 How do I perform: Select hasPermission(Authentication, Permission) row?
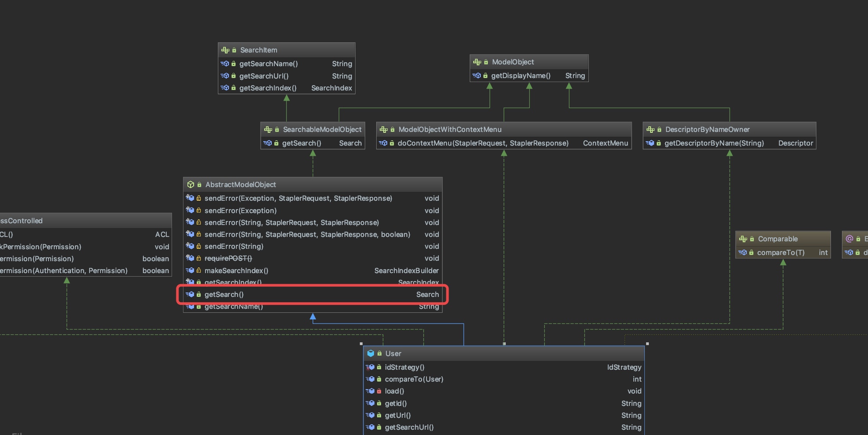click(86, 270)
